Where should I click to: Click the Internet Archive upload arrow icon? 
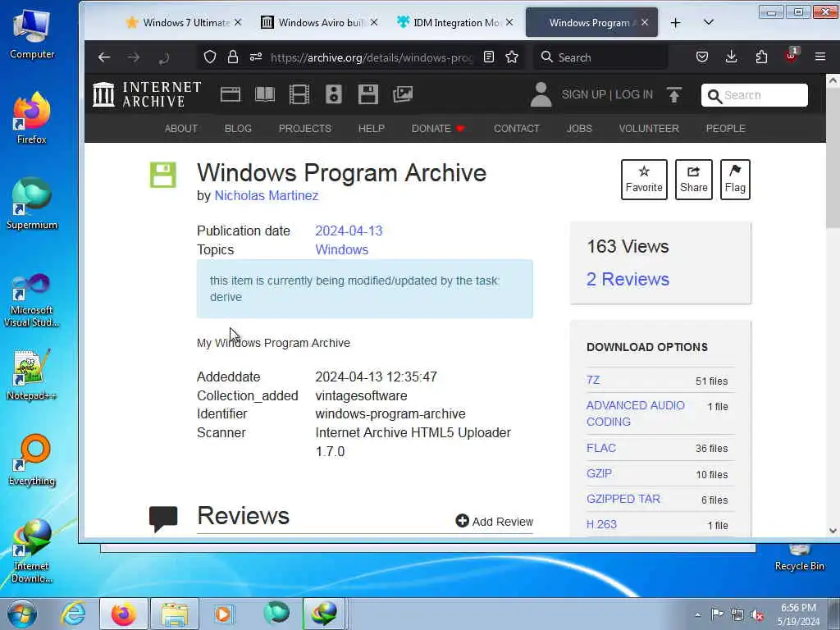click(x=674, y=95)
